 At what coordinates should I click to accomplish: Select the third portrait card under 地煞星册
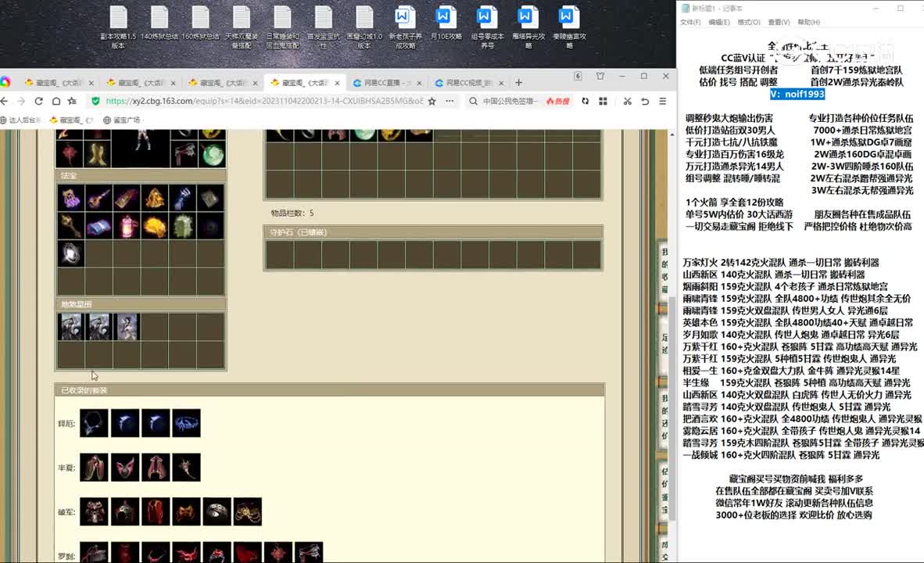[x=127, y=327]
